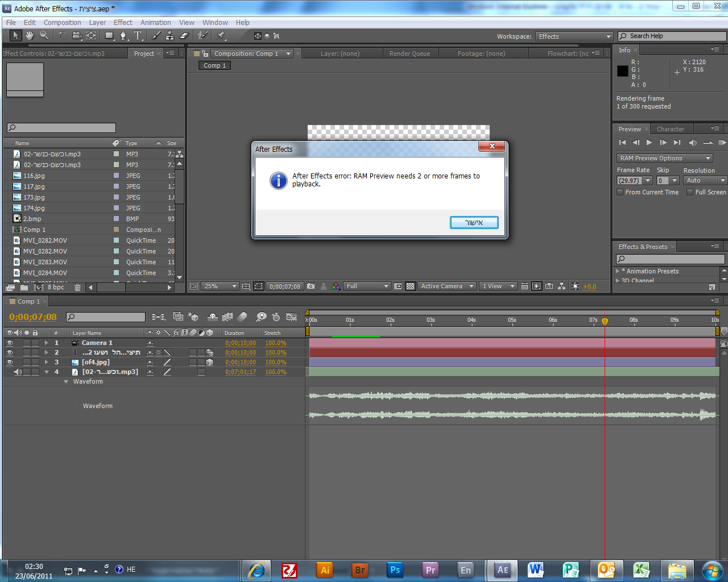This screenshot has height=582, width=728.
Task: Select the Unified Camera tool
Action: point(77,36)
